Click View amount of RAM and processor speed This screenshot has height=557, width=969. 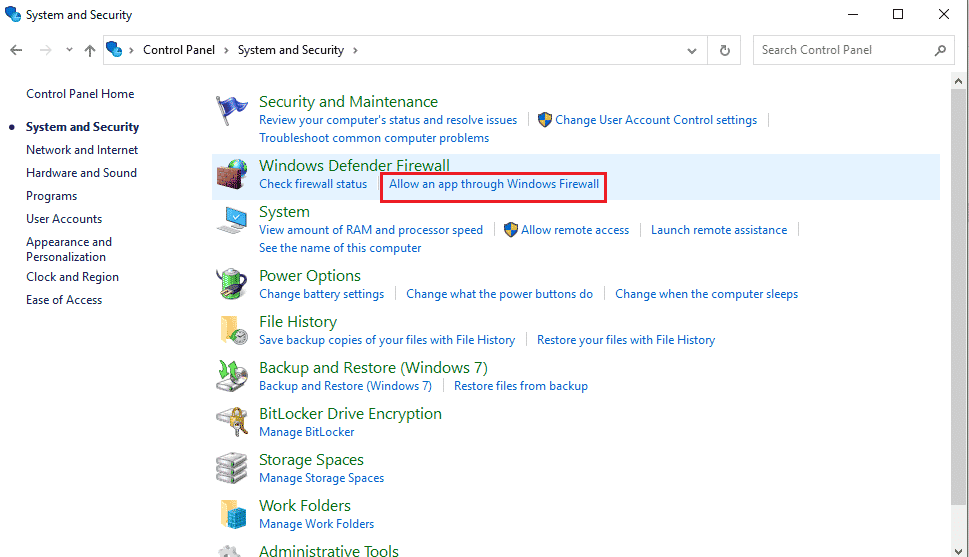pyautogui.click(x=371, y=230)
